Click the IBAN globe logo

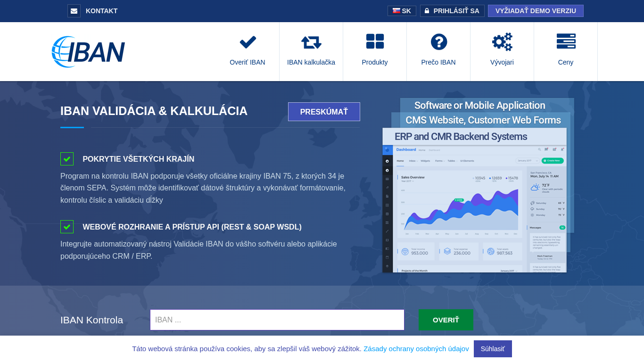[88, 52]
